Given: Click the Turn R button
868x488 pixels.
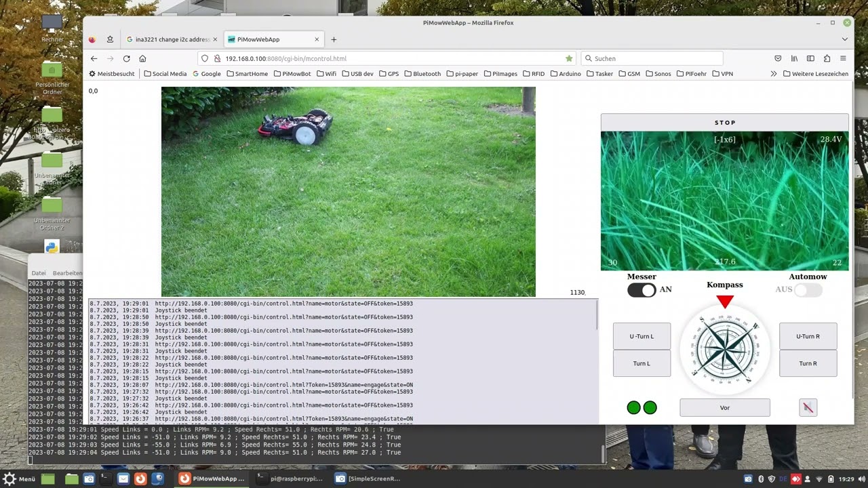Looking at the screenshot, I should 808,363.
